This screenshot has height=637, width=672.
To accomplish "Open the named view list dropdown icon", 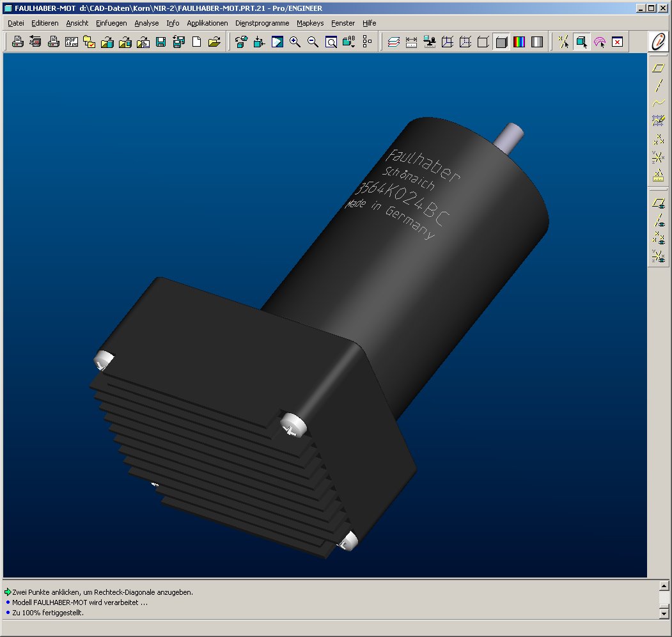I will point(349,42).
